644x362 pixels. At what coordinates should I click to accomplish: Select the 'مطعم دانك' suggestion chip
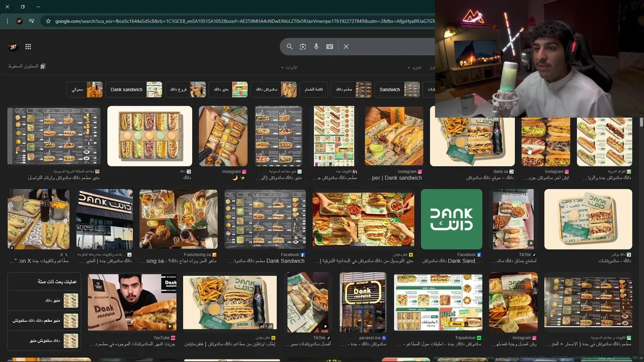[352, 89]
